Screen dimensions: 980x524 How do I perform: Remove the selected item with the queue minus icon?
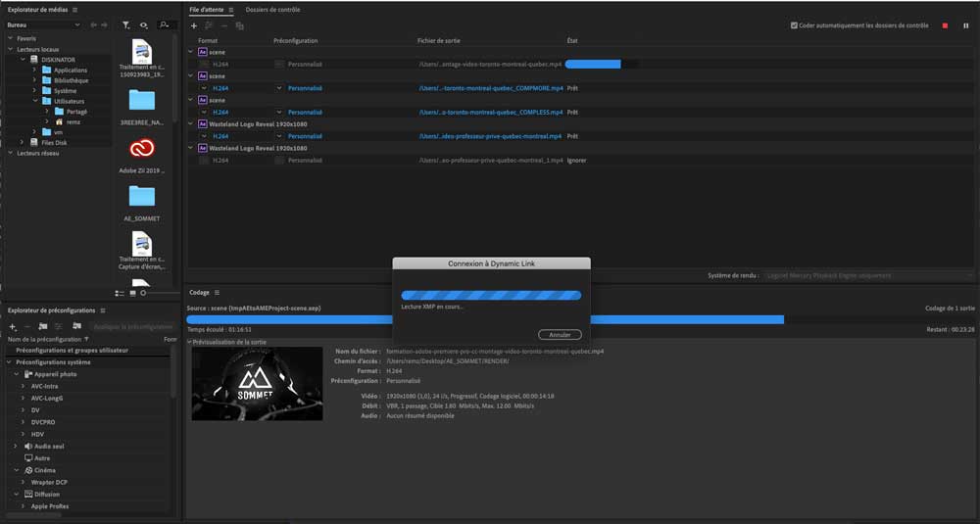(x=224, y=25)
